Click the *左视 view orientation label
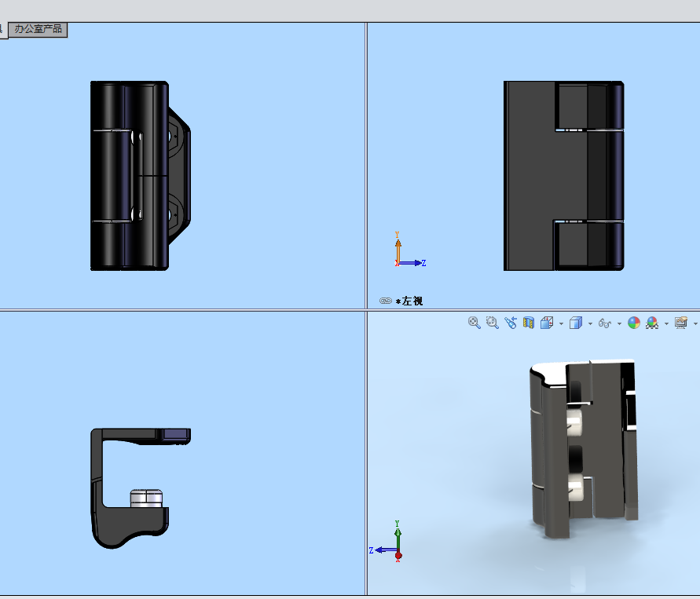 pos(409,300)
